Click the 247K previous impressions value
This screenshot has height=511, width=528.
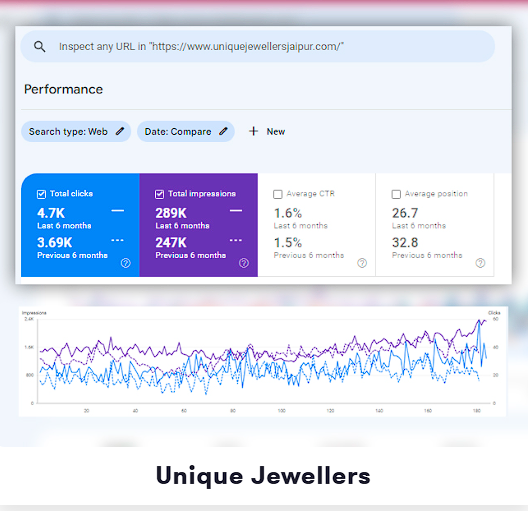(171, 242)
